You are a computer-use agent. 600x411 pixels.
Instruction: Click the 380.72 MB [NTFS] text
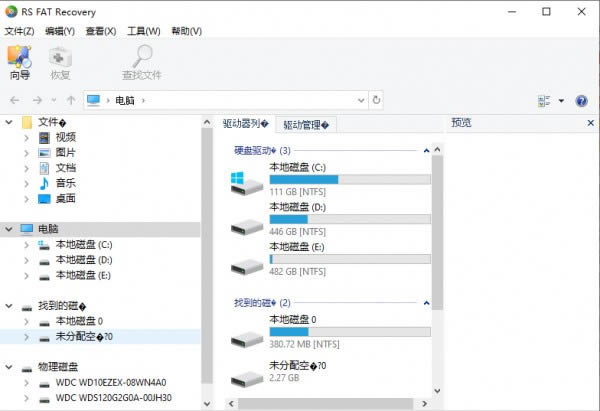(x=304, y=344)
